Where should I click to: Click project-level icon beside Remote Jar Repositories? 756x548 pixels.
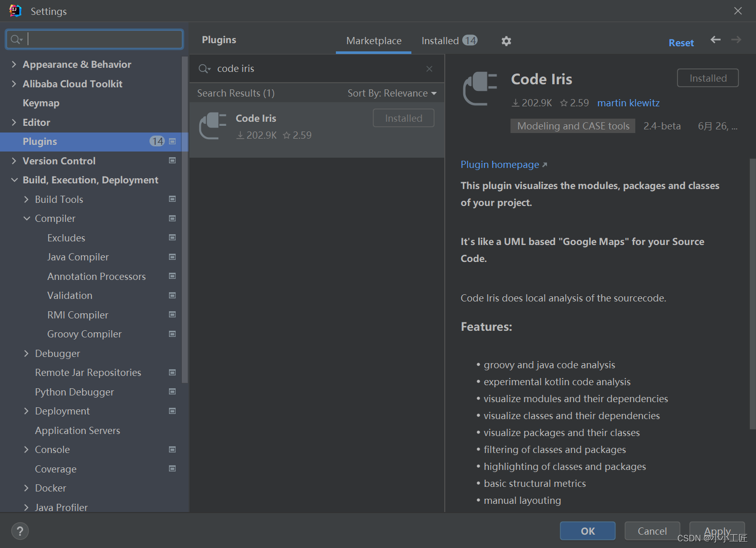[x=173, y=372]
